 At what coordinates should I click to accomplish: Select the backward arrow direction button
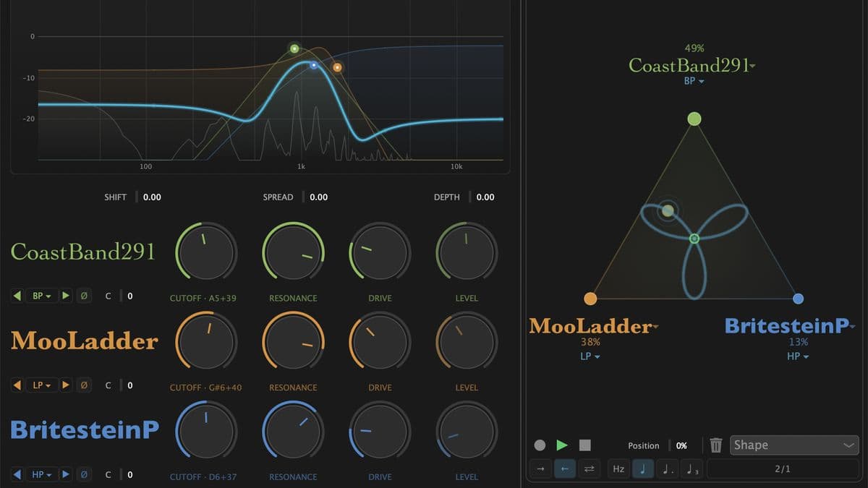coord(565,469)
